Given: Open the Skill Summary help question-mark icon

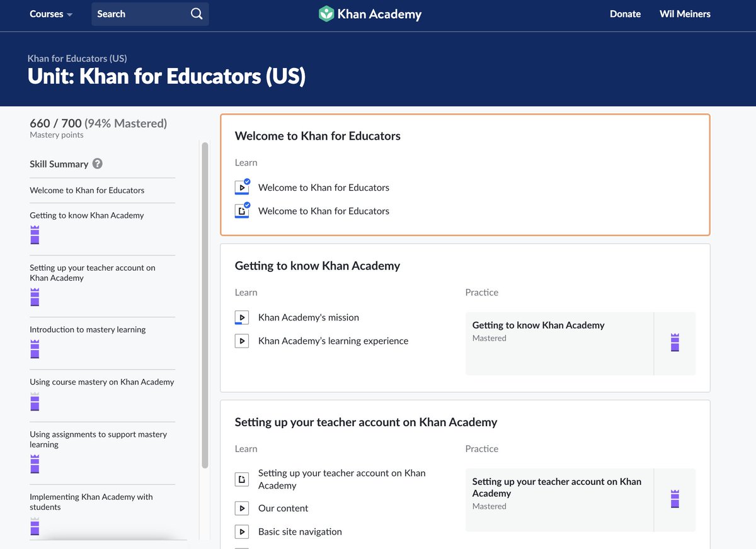Looking at the screenshot, I should click(97, 164).
